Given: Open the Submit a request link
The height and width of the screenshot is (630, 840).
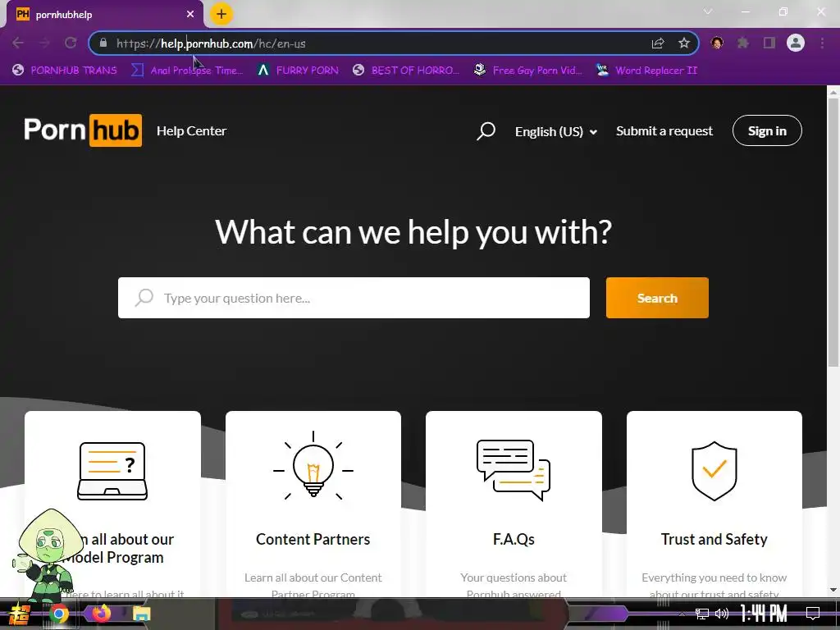Looking at the screenshot, I should (664, 130).
